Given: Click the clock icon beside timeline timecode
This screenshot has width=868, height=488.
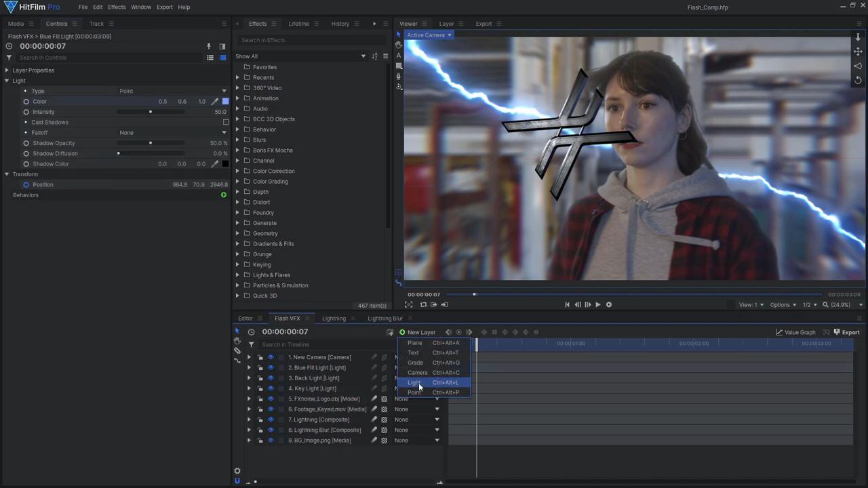Looking at the screenshot, I should coord(252,332).
